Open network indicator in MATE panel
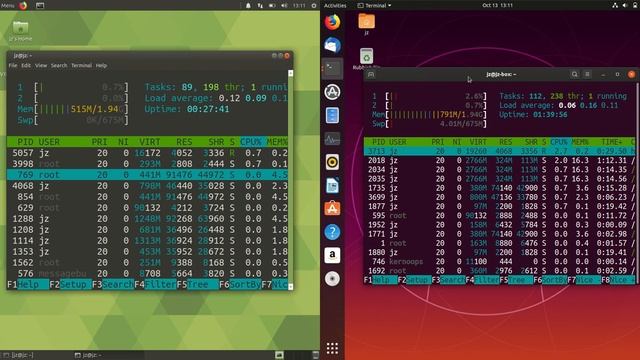Screen dimensions: 640x360 click(260, 6)
